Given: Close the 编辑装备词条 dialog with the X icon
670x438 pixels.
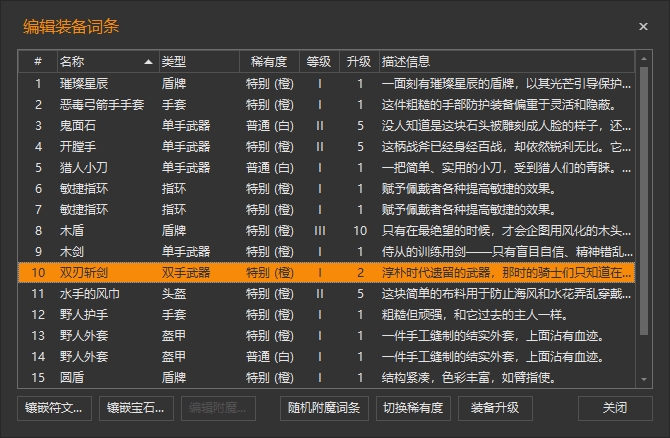Looking at the screenshot, I should (643, 26).
